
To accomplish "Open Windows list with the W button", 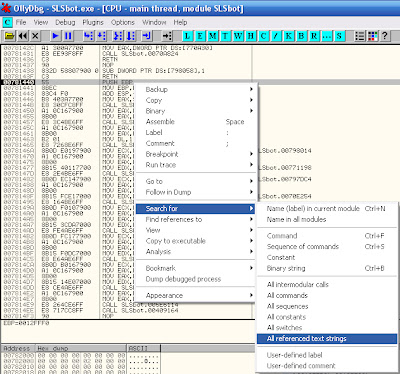I will 238,36.
